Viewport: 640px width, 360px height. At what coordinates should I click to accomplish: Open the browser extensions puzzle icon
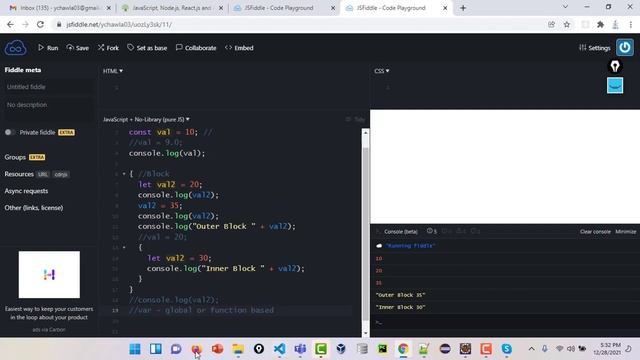[x=600, y=24]
